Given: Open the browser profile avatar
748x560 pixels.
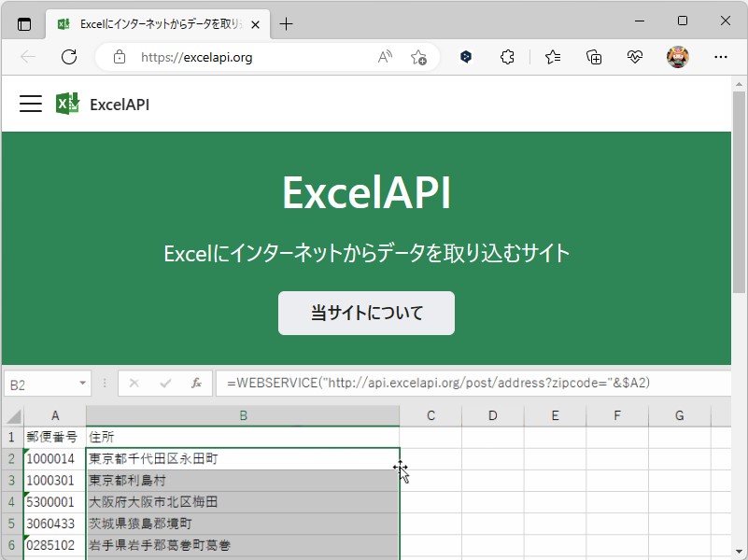Looking at the screenshot, I should tap(677, 57).
